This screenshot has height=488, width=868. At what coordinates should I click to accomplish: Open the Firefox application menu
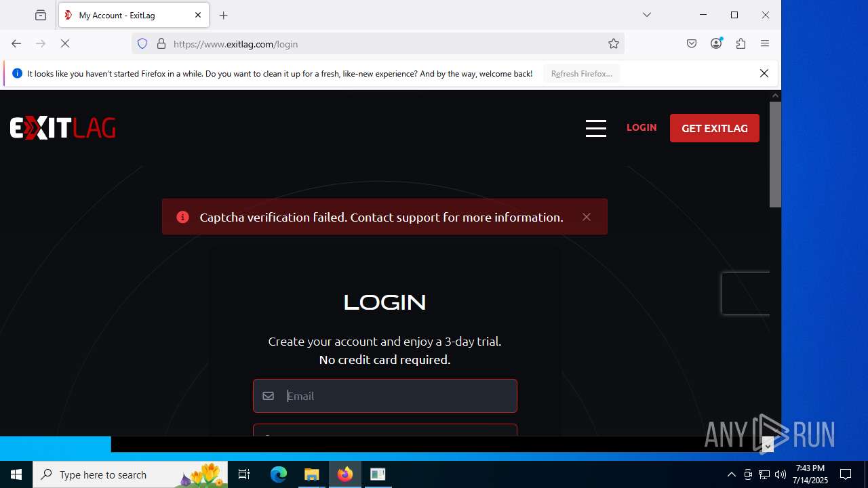click(765, 43)
